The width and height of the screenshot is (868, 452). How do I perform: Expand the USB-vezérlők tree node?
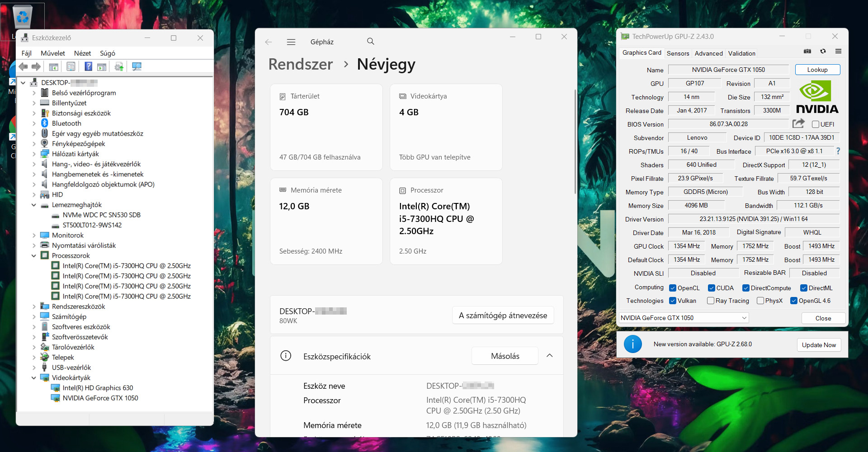34,367
